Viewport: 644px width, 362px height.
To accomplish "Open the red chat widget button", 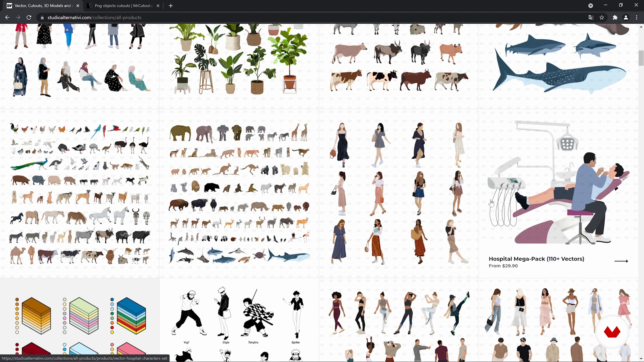I will coord(612,332).
